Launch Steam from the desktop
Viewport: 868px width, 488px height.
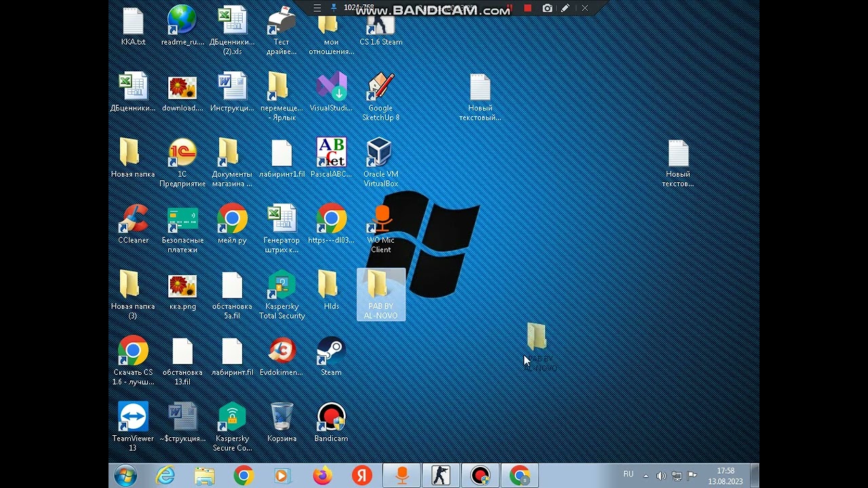[331, 357]
